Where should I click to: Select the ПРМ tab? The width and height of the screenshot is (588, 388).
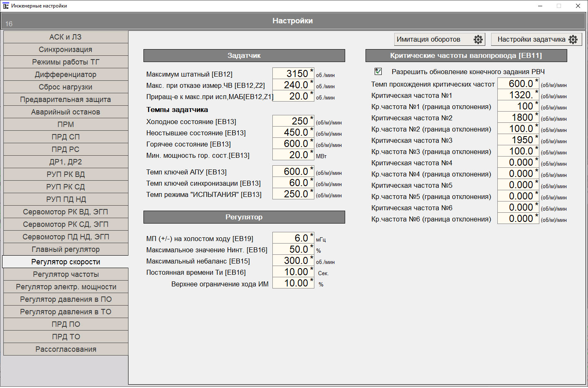click(66, 124)
